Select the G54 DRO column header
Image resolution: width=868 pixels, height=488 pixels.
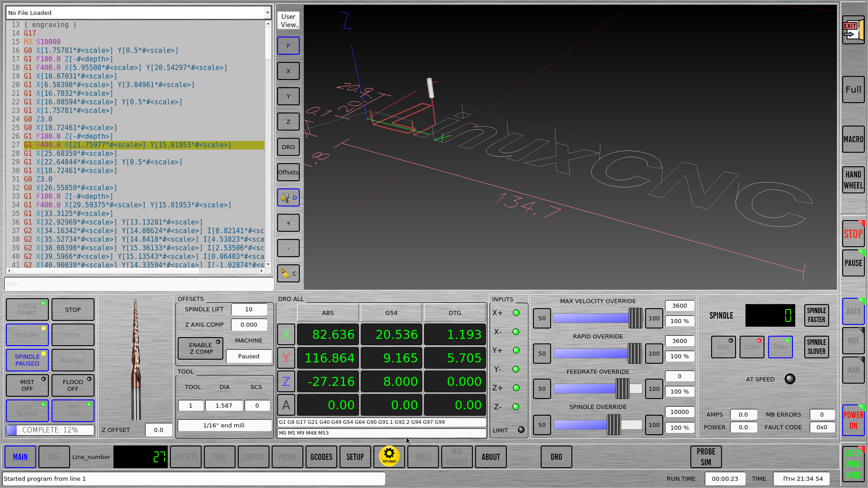[x=391, y=313]
